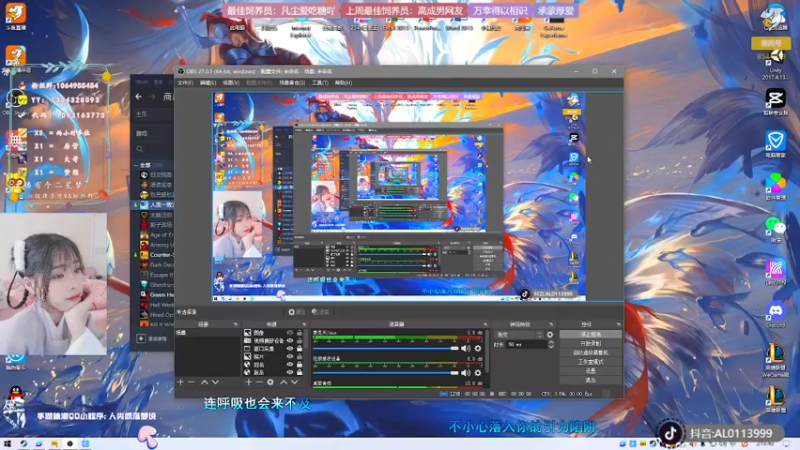Screen dimensions: 800x450
Task: Remove the selected scene with the minus icon
Action: click(191, 382)
